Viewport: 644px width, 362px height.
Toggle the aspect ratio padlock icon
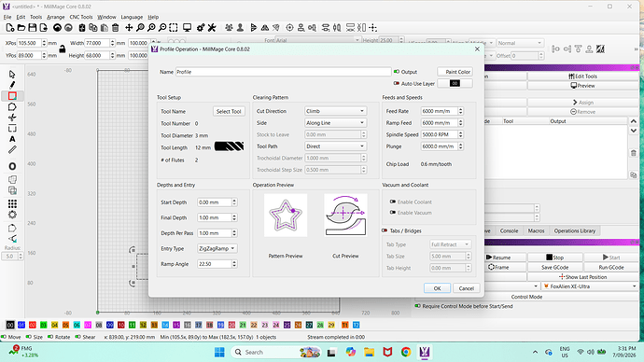pyautogui.click(x=62, y=49)
